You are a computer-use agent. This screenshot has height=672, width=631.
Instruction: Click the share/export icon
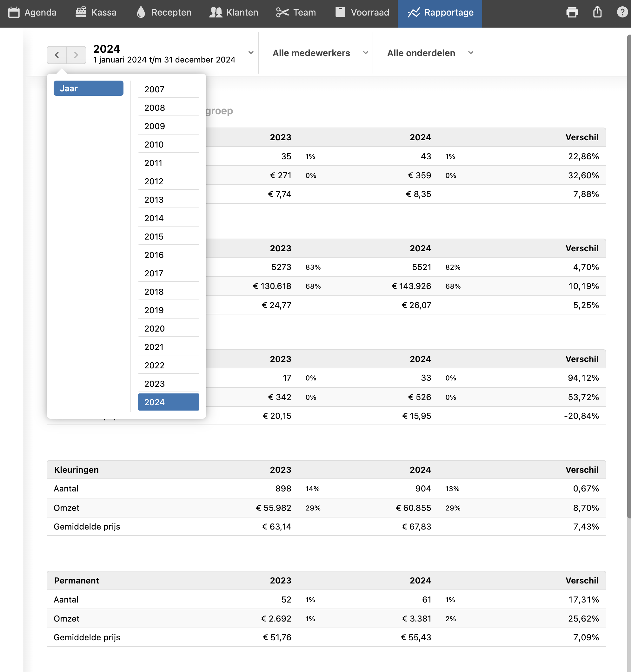(x=597, y=12)
